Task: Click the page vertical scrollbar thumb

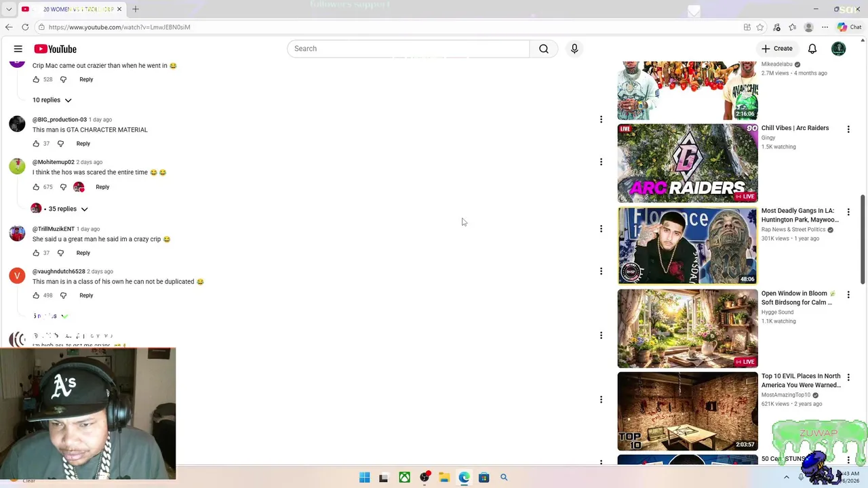Action: coord(863,239)
